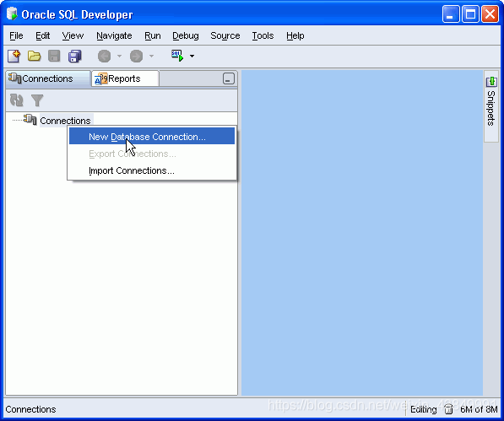This screenshot has width=504, height=421.
Task: Open the Back history dropdown arrow
Action: [x=119, y=57]
